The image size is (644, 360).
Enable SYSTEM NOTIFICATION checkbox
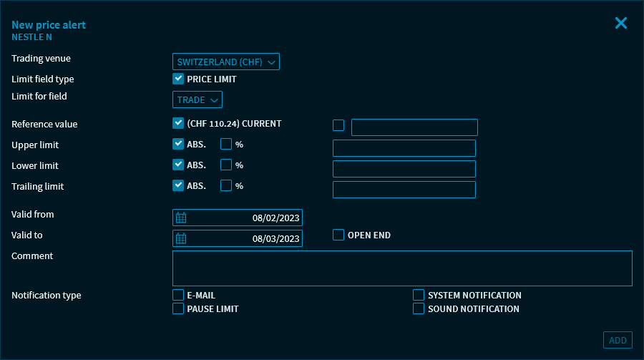[x=419, y=295]
